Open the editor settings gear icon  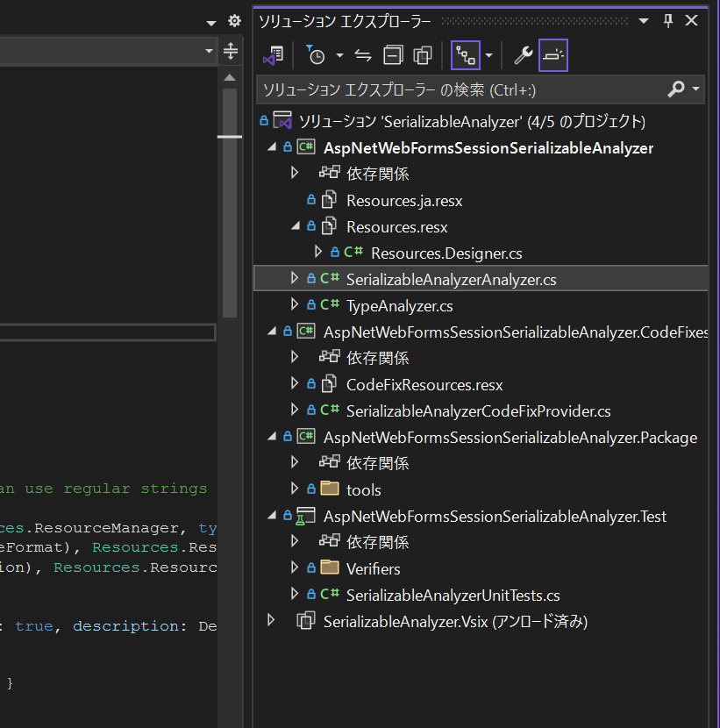234,21
